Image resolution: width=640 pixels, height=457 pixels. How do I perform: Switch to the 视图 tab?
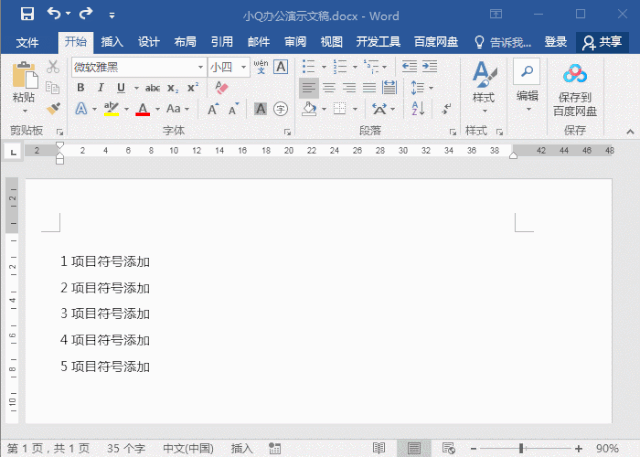331,42
